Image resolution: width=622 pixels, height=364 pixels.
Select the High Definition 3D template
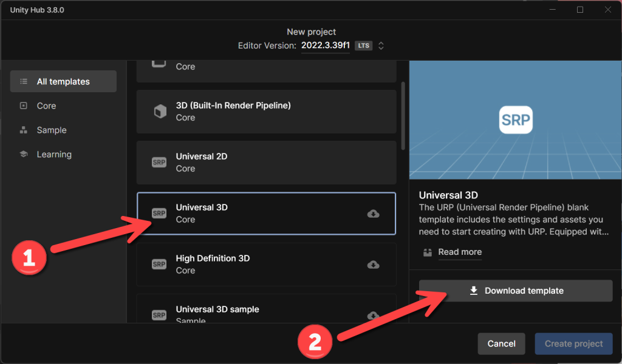click(266, 264)
